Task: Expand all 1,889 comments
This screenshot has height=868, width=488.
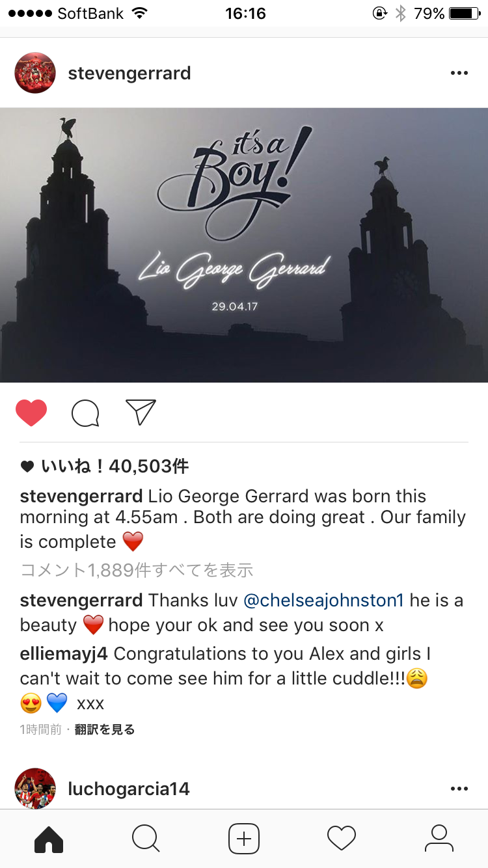Action: coord(137,570)
